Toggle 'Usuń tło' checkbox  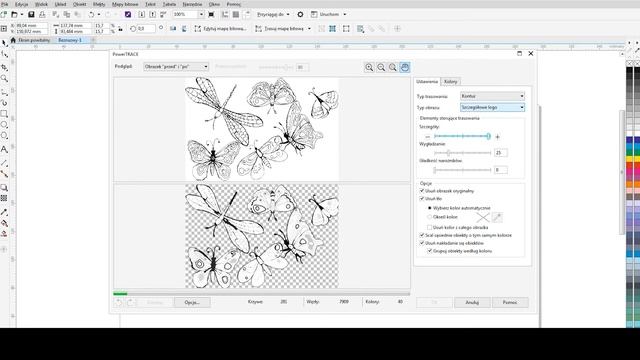coord(422,199)
